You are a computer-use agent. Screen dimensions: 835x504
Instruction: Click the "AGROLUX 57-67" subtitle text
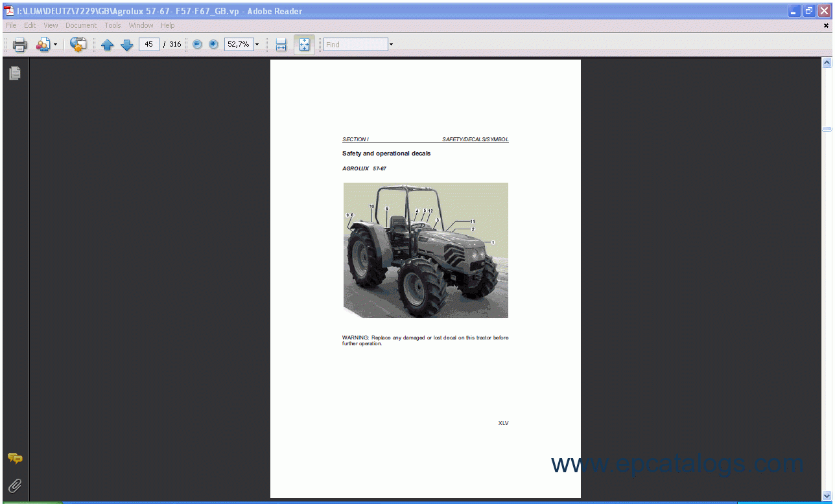pyautogui.click(x=364, y=168)
